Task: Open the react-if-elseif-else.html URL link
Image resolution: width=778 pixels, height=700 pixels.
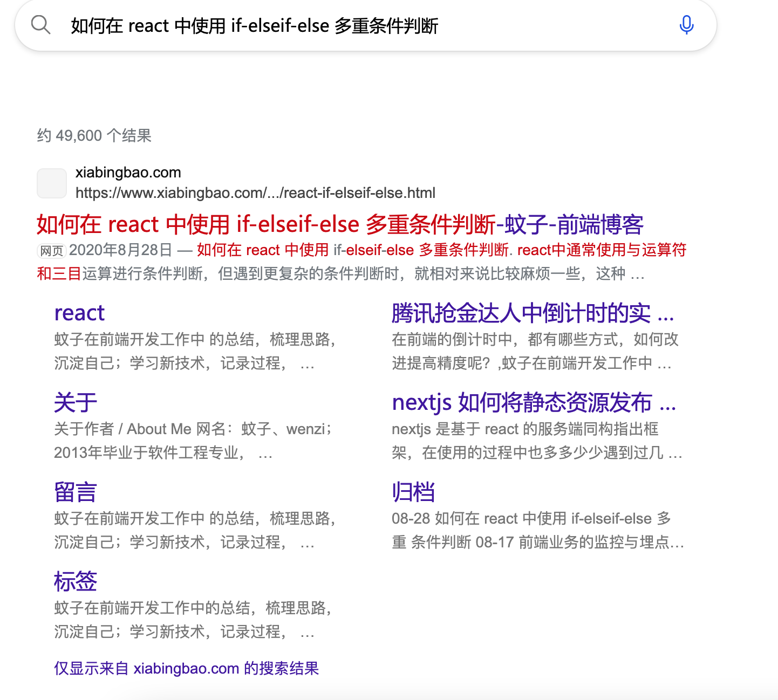Action: tap(255, 193)
